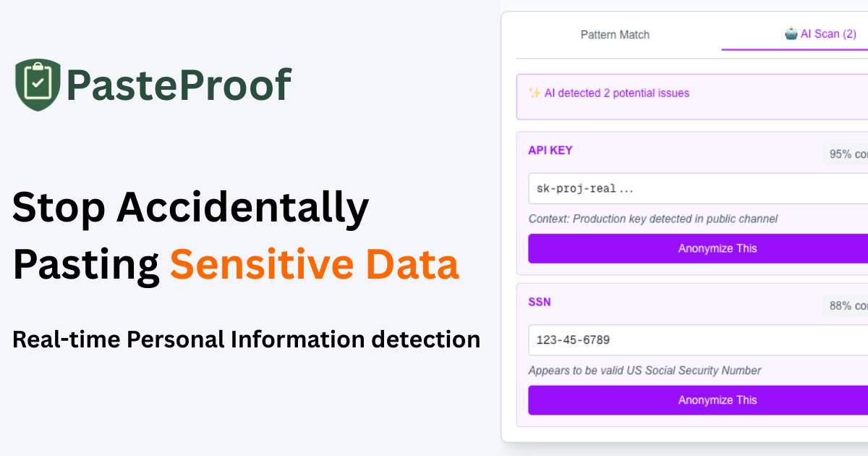Click the SSN detection label

[x=539, y=302]
